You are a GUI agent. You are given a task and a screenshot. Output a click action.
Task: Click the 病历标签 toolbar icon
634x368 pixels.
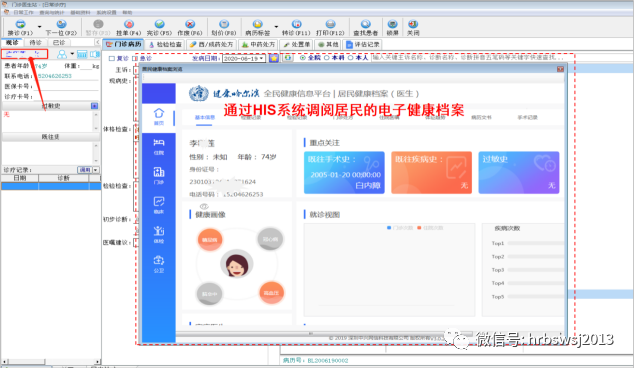(257, 24)
